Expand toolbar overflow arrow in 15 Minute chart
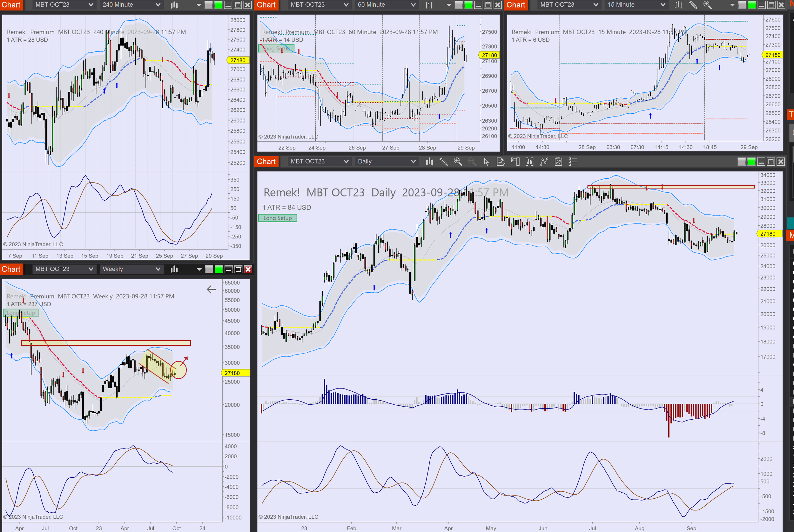 click(x=732, y=5)
